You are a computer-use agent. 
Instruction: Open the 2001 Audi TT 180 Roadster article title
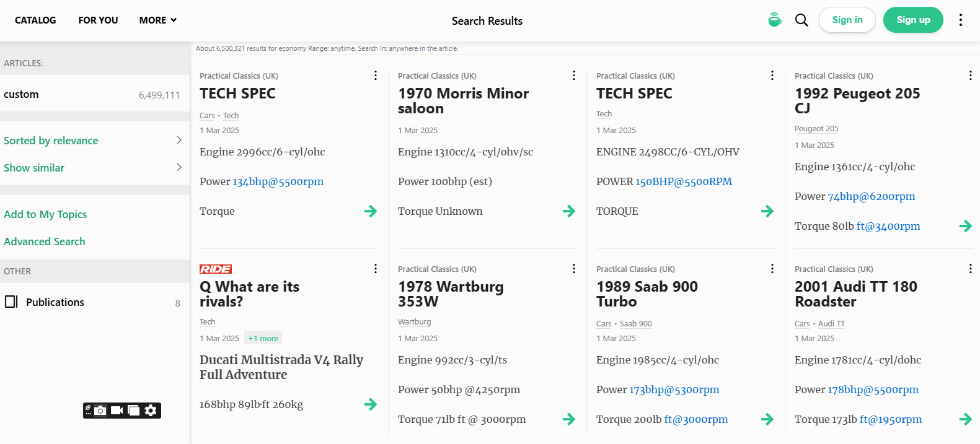pyautogui.click(x=855, y=294)
